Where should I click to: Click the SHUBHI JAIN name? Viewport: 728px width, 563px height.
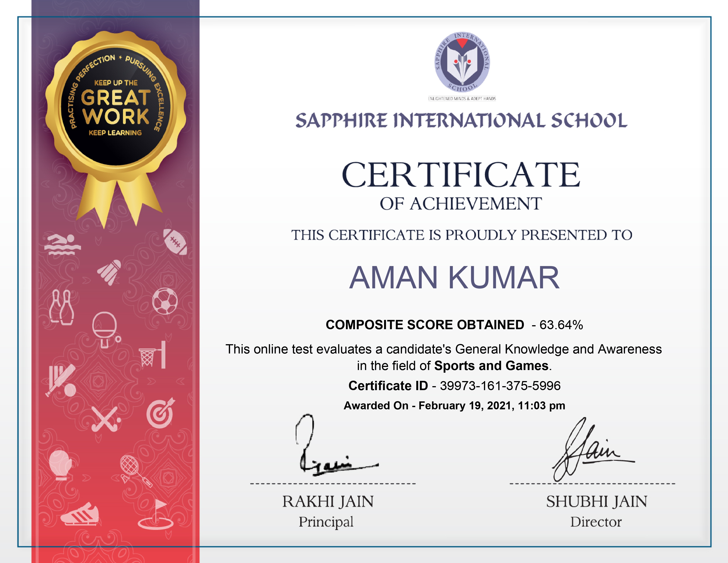[597, 502]
